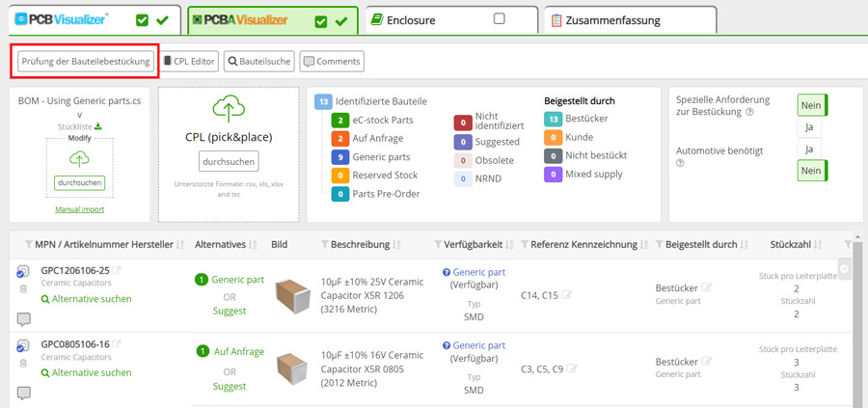Click the blue Generic parts count badge
Viewport: 868px width, 408px height.
(x=339, y=157)
